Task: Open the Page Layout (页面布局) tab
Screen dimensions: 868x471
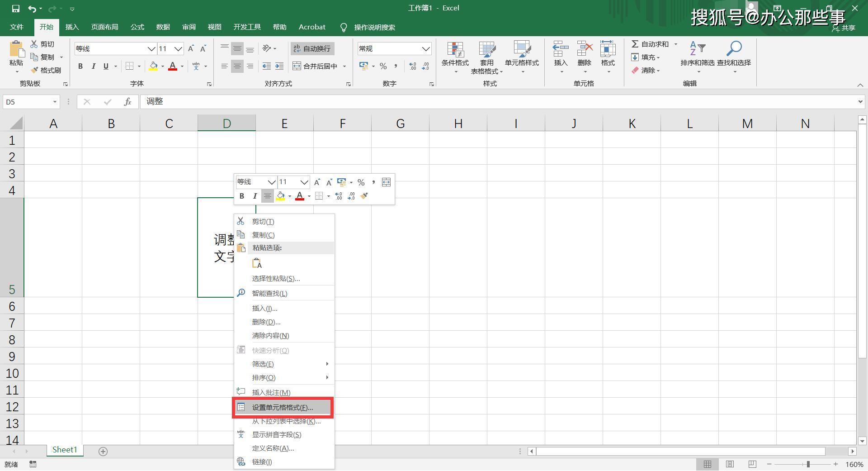Action: pos(104,27)
